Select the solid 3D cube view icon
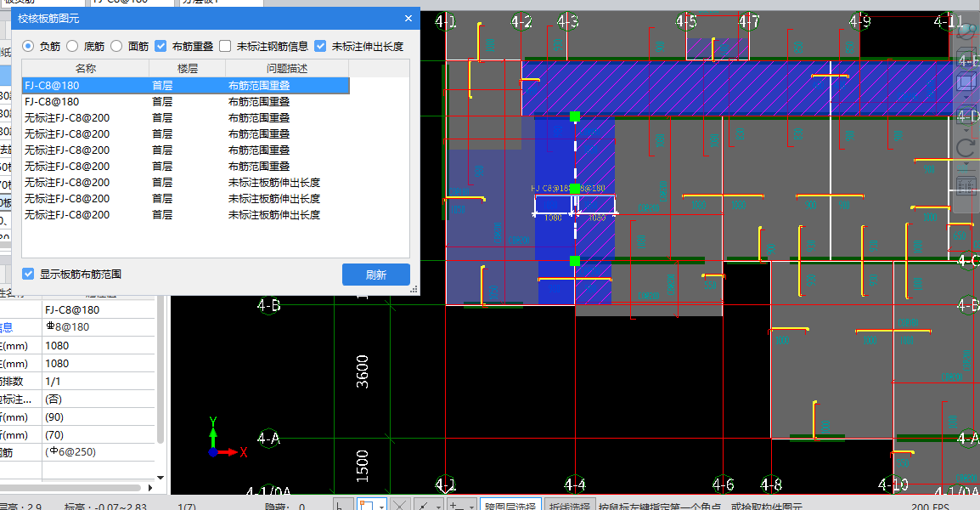Viewport: 980px width, 510px height. (966, 82)
